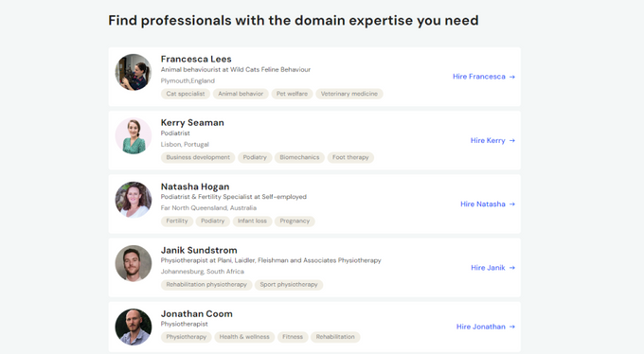Open Natasha Hogan profile photo

point(134,200)
